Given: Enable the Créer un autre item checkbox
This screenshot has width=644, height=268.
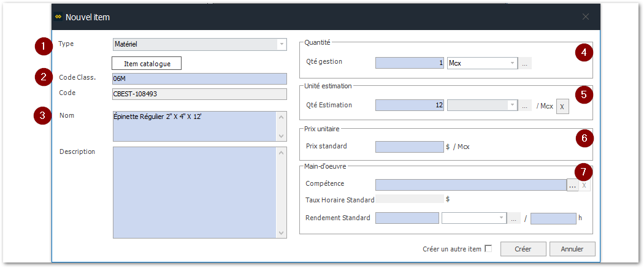Looking at the screenshot, I should coord(488,248).
